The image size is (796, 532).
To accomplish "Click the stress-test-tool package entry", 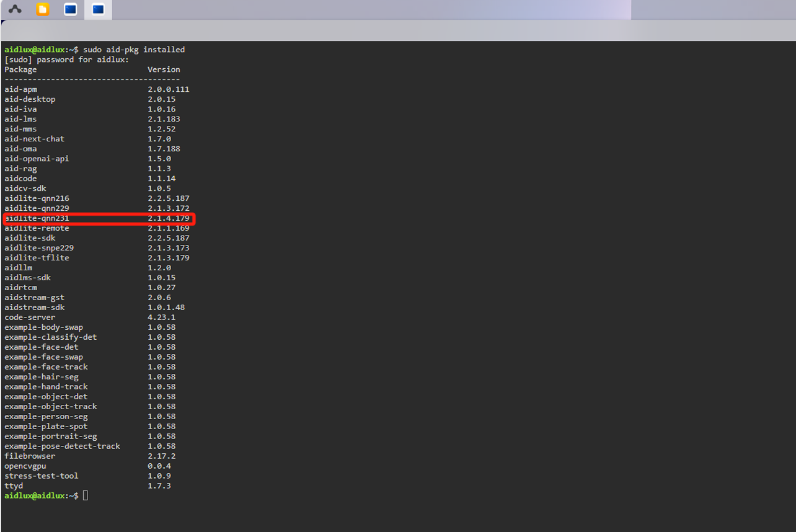I will 41,476.
